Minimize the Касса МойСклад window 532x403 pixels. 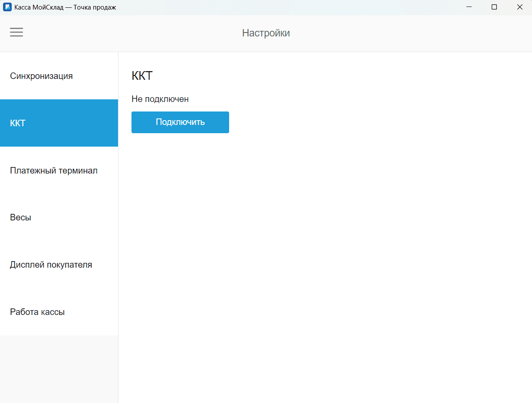[x=469, y=7]
